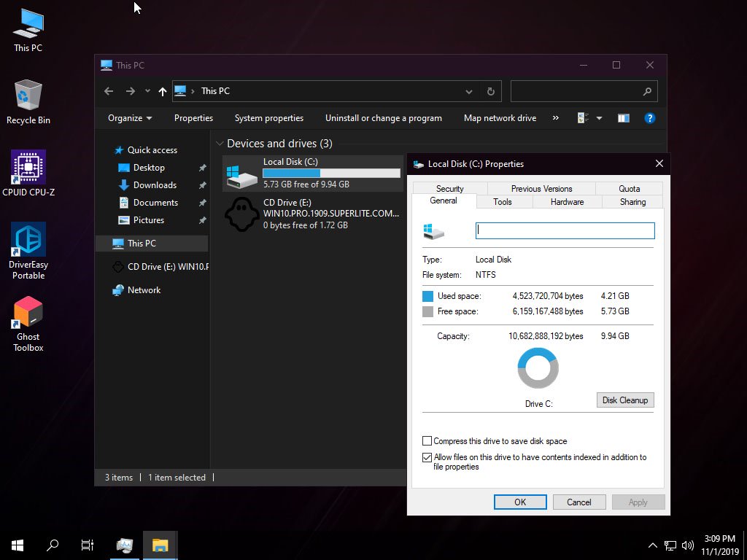747x560 pixels.
Task: Click Cancel in the Properties dialog
Action: (x=578, y=502)
